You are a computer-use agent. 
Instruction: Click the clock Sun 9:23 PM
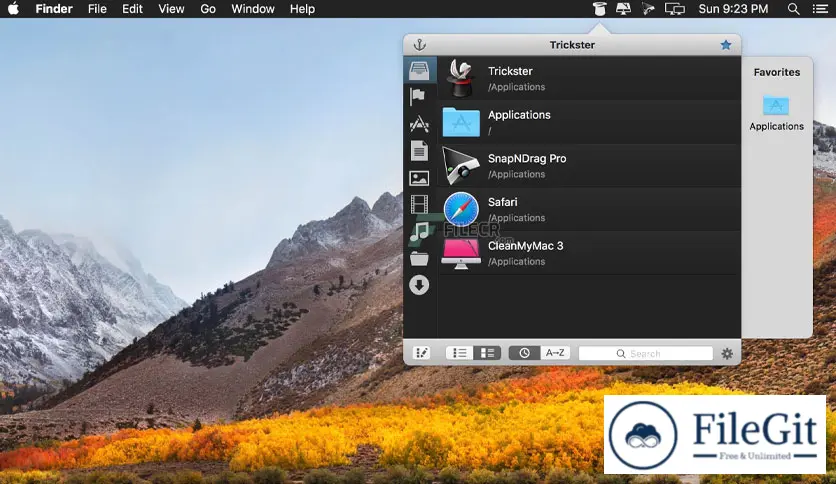click(733, 9)
